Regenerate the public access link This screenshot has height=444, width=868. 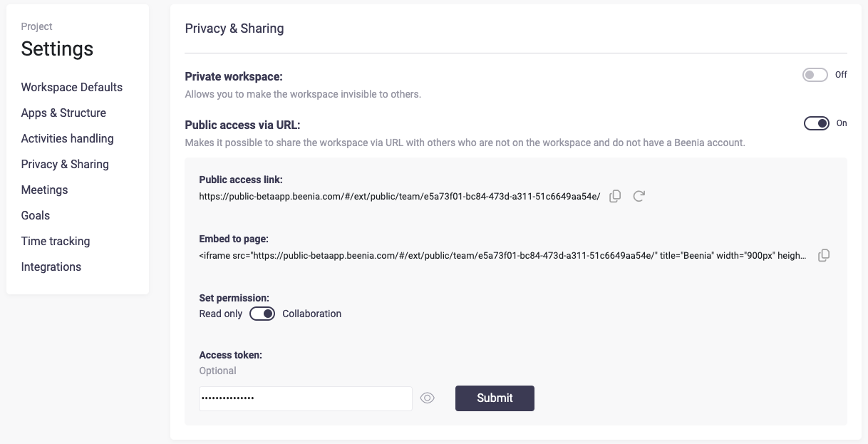point(639,196)
